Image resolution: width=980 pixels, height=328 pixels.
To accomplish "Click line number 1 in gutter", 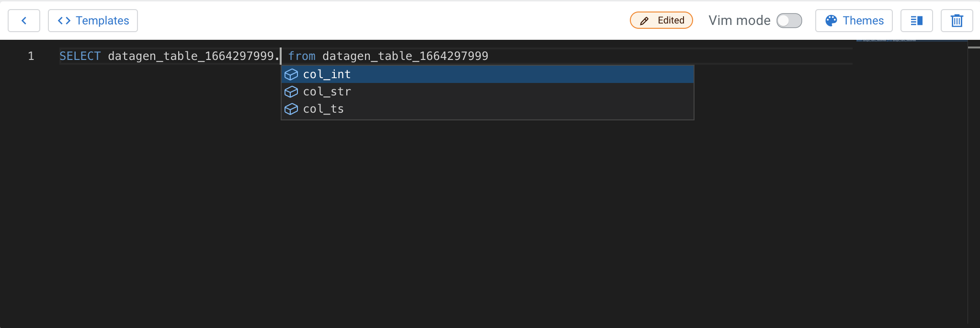I will (x=31, y=56).
